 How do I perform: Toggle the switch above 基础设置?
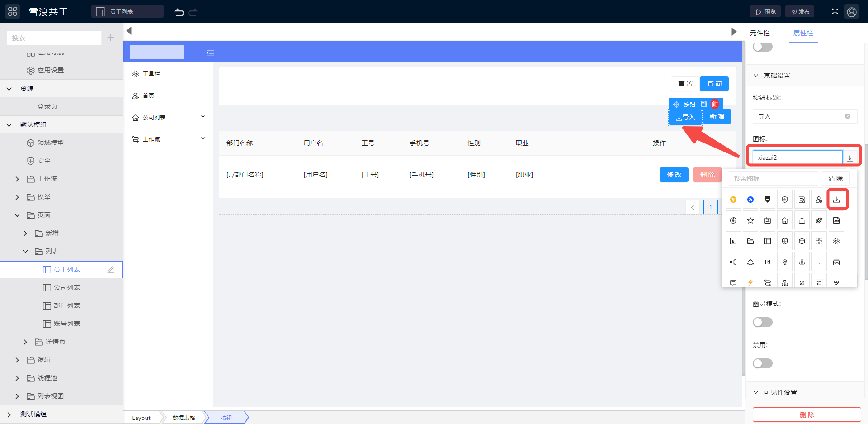pos(762,47)
